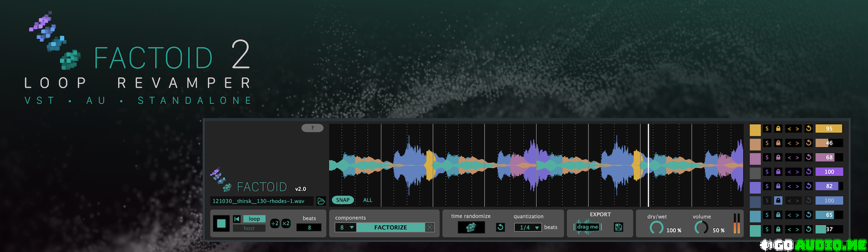
Task: Click the dry/wet knob
Action: coord(656,228)
